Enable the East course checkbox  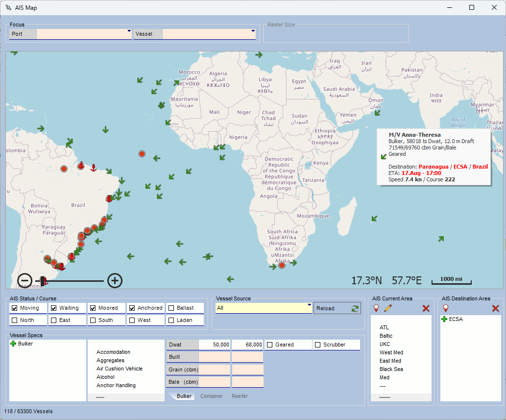pos(54,320)
